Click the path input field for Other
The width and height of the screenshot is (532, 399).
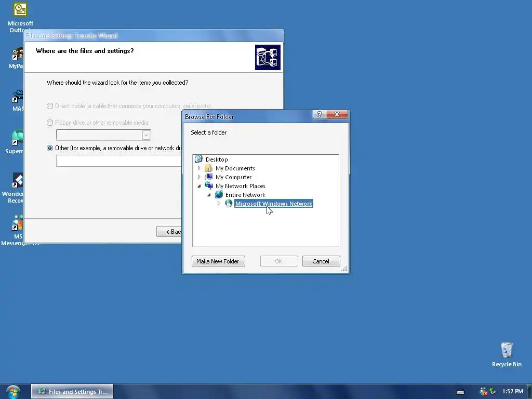click(x=119, y=161)
